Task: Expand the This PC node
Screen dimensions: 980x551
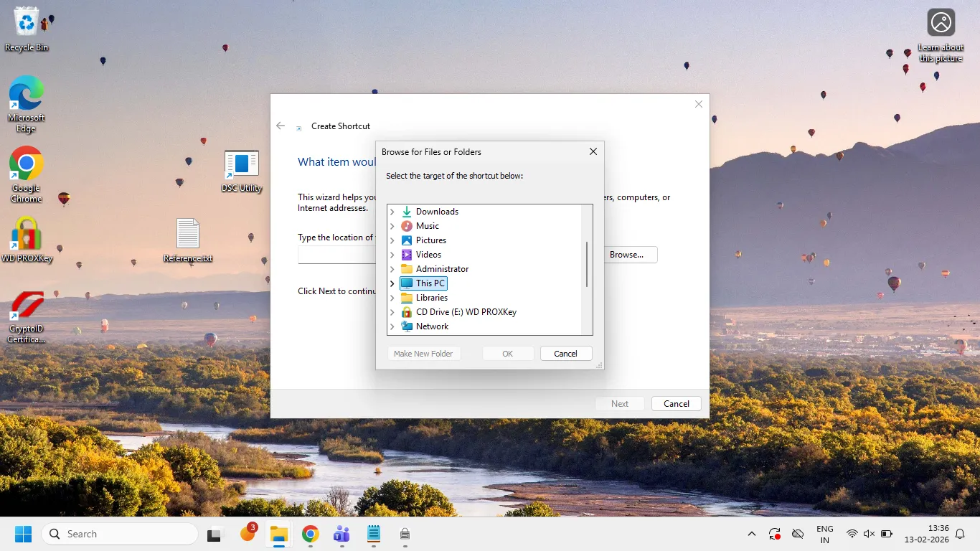Action: coord(392,283)
